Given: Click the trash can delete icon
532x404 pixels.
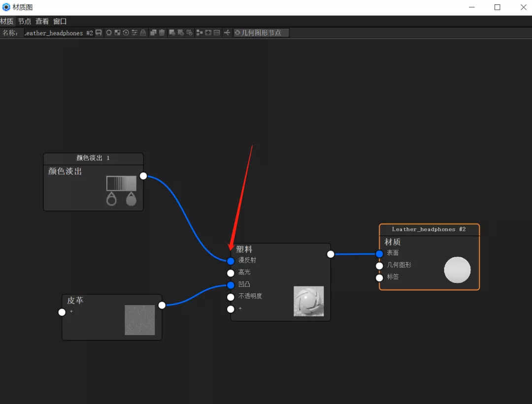Looking at the screenshot, I should point(162,32).
